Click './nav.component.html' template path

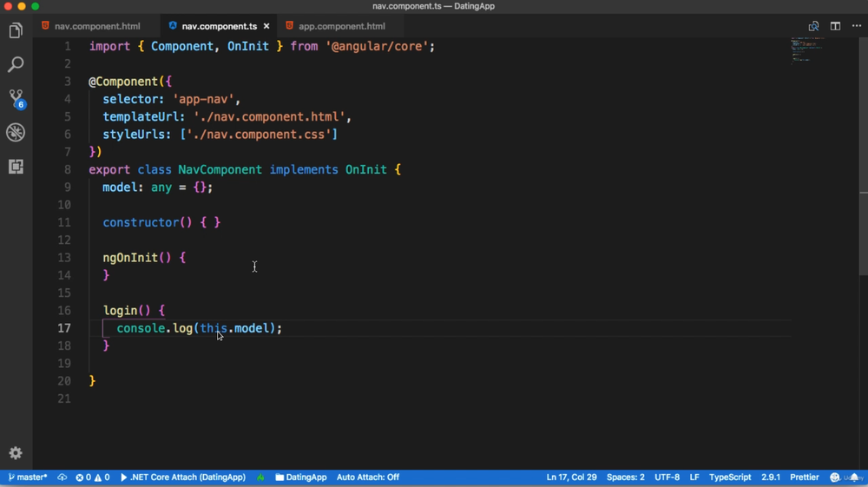[x=269, y=117]
